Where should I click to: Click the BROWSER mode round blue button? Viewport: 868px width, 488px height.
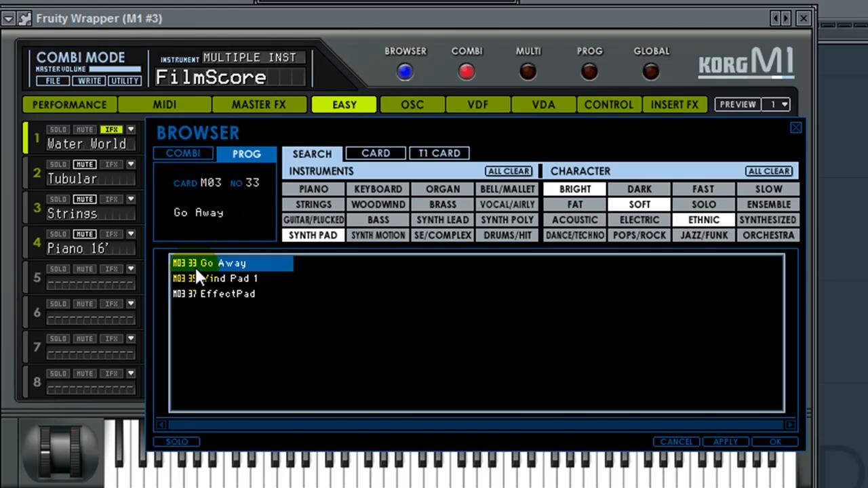406,71
